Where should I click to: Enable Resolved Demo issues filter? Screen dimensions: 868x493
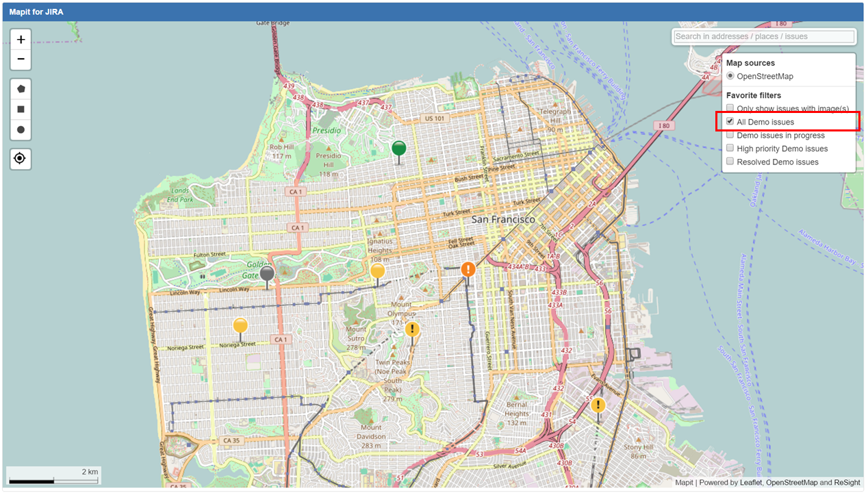(x=730, y=162)
